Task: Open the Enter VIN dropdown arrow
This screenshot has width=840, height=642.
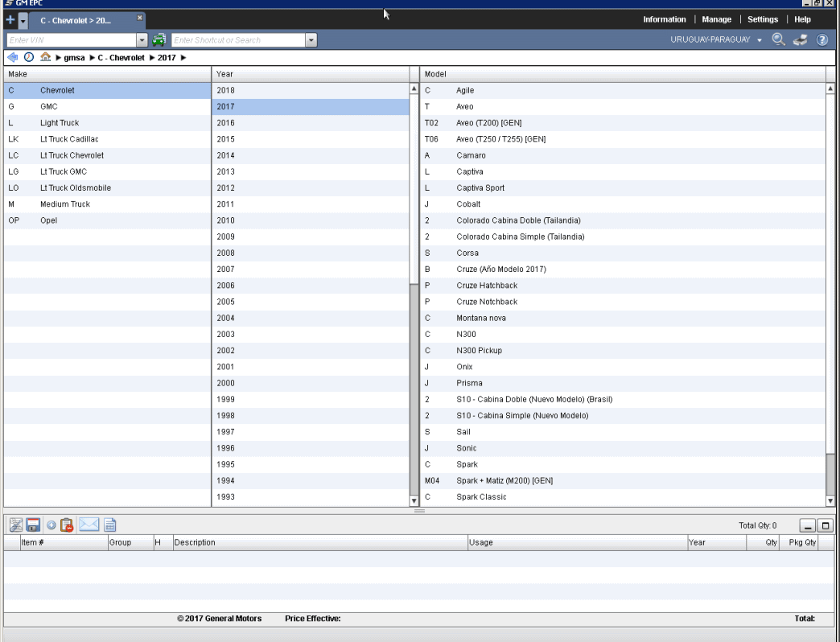Action: coord(142,39)
